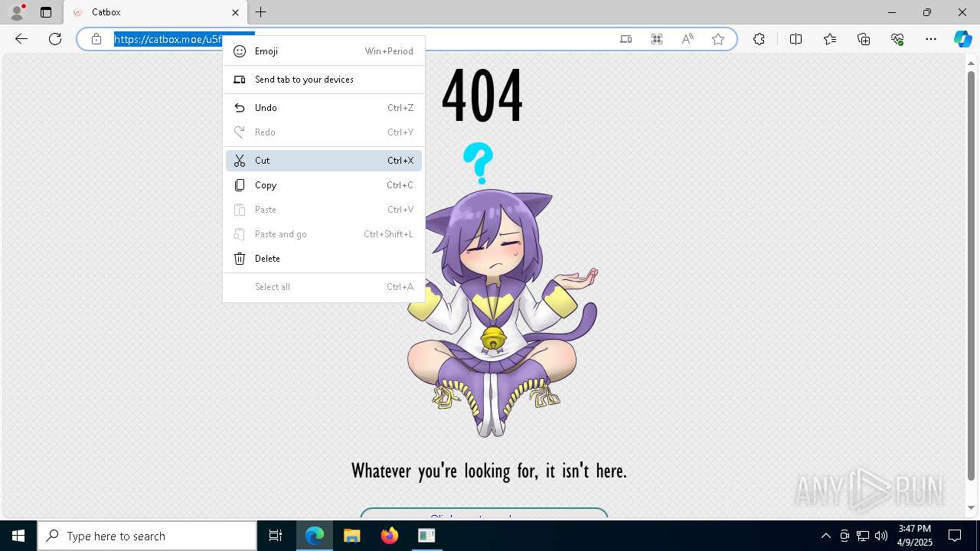Choose Copy from the context menu
Image resolution: width=980 pixels, height=551 pixels.
click(x=324, y=185)
